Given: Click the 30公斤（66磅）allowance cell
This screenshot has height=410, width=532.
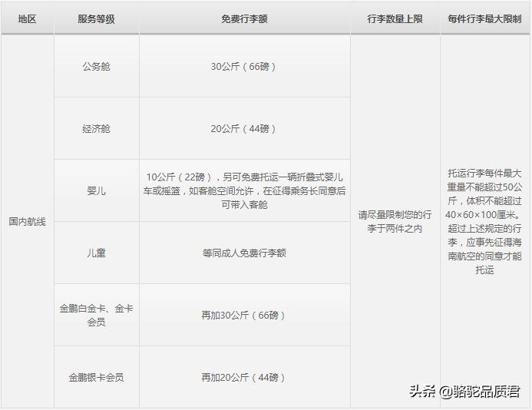Looking at the screenshot, I should 245,66.
